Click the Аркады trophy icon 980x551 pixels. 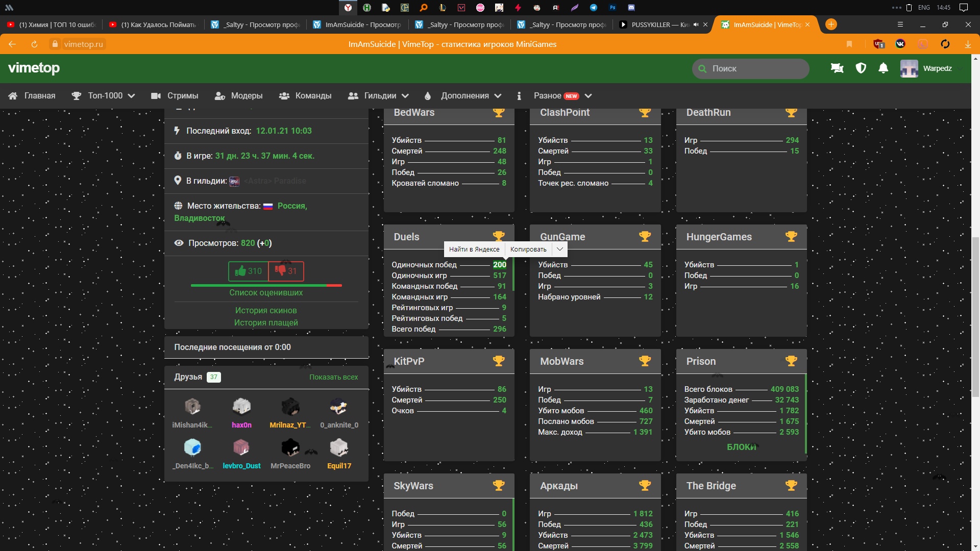click(x=645, y=485)
